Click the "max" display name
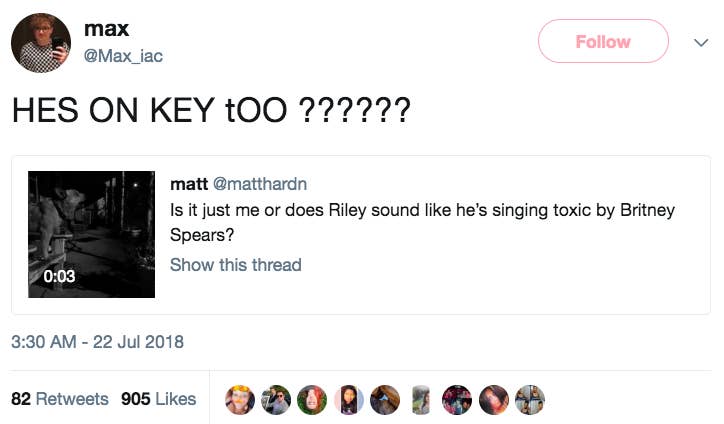724x424 pixels. (x=105, y=30)
